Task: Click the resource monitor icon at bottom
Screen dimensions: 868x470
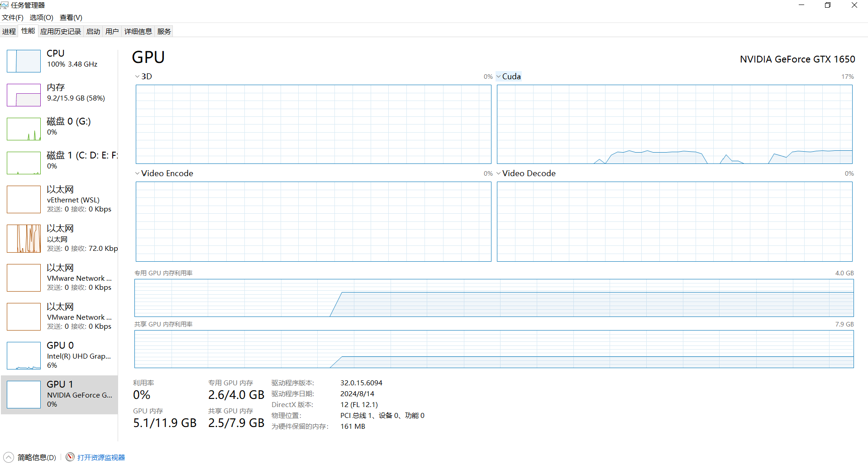Action: (70, 457)
